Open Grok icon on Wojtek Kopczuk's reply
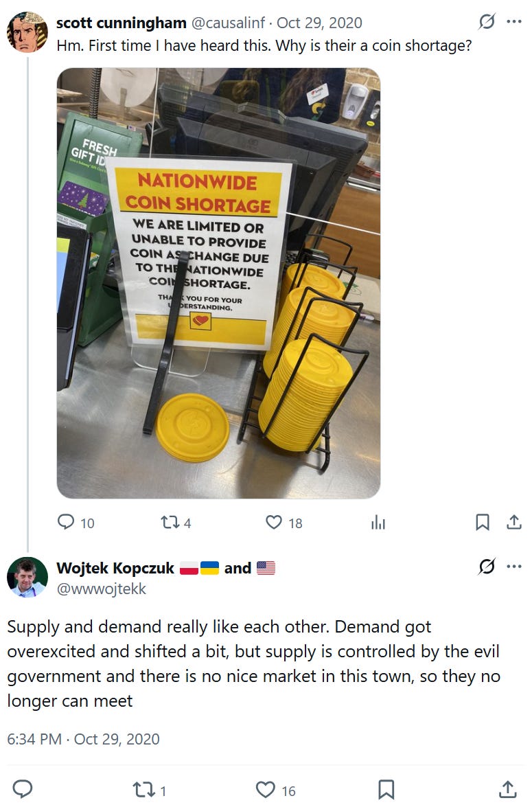 tap(487, 566)
